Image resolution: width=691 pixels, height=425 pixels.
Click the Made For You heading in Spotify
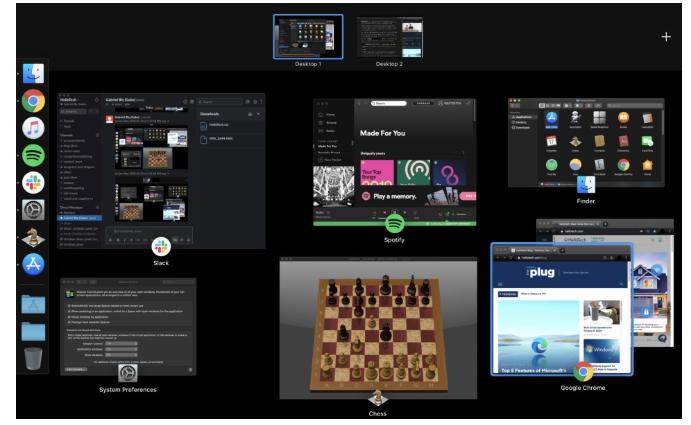(383, 133)
